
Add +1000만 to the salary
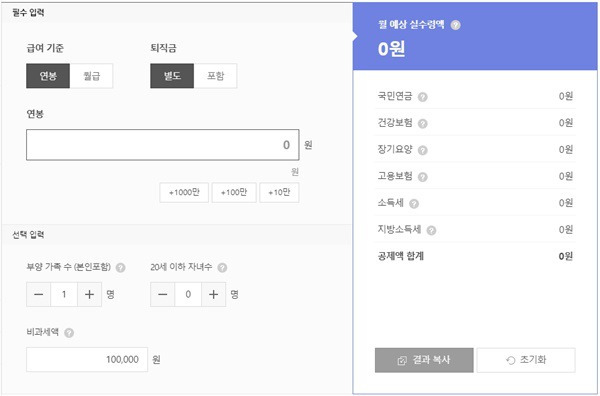pyautogui.click(x=184, y=192)
